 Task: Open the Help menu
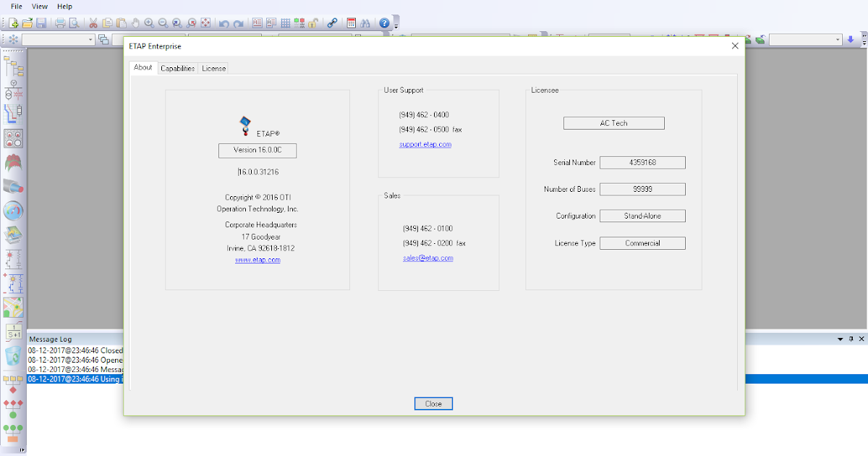64,7
